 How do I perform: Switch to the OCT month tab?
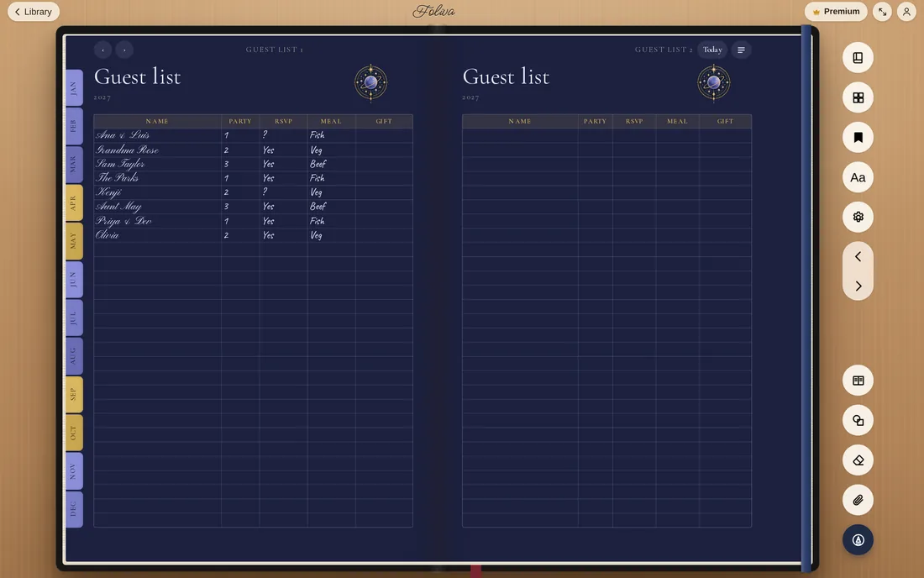coord(74,433)
